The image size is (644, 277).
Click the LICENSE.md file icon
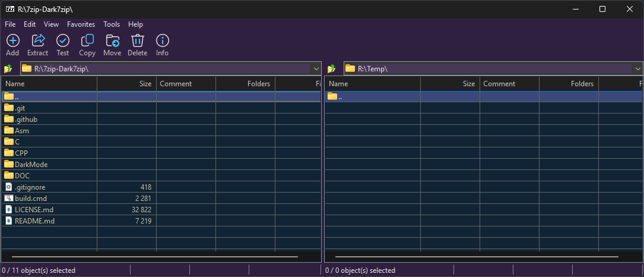click(9, 209)
